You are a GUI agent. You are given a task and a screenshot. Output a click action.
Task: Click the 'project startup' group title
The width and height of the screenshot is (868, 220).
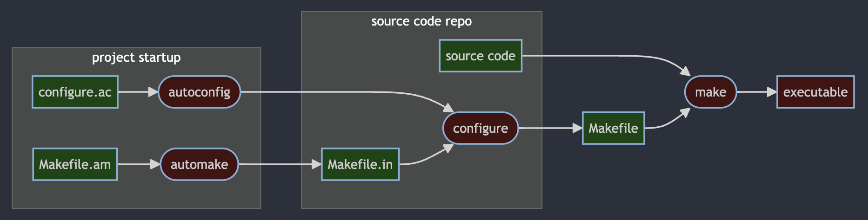[x=136, y=58]
